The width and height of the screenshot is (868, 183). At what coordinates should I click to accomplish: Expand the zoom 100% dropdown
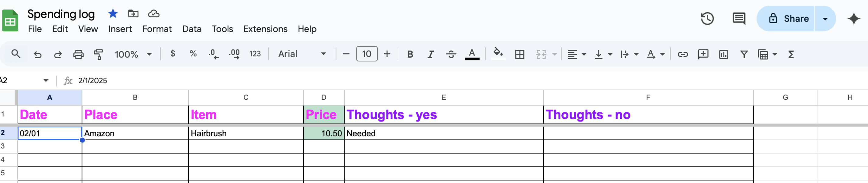[133, 54]
